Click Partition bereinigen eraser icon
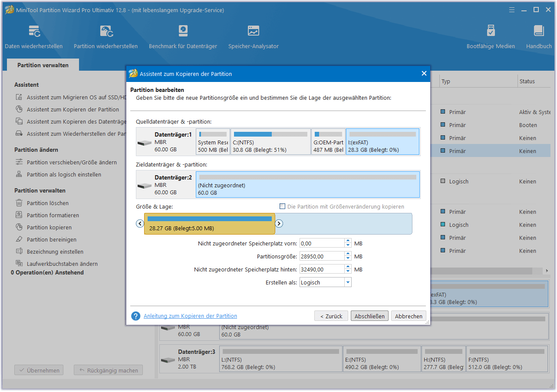Image resolution: width=557 pixels, height=392 pixels. pos(19,239)
